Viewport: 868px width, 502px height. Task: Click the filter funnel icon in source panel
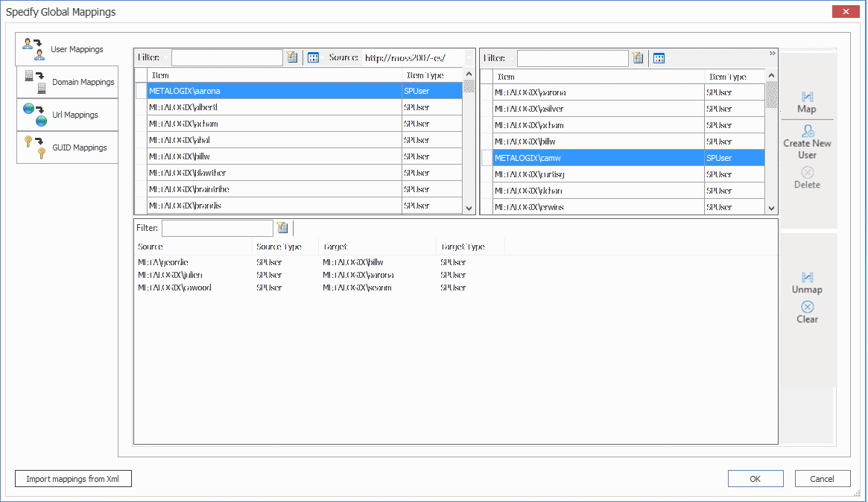(x=292, y=57)
